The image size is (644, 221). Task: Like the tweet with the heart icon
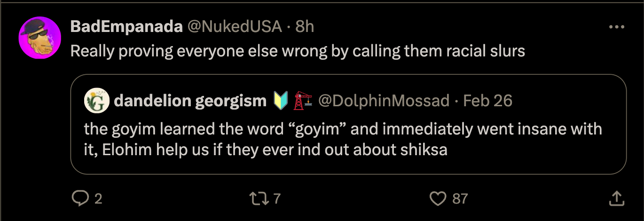[x=438, y=198]
